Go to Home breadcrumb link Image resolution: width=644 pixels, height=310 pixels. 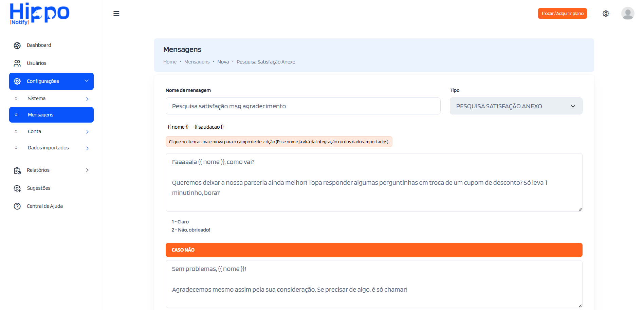tap(170, 62)
